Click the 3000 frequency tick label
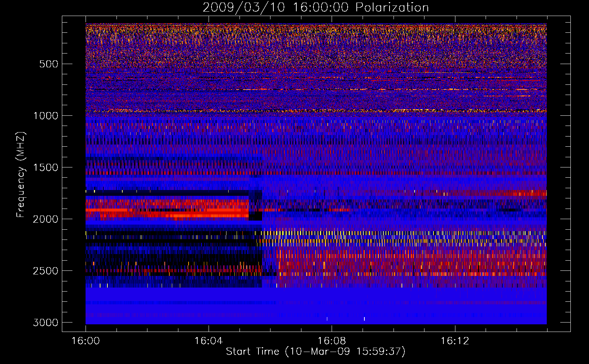Image resolution: width=589 pixels, height=364 pixels. 46,323
